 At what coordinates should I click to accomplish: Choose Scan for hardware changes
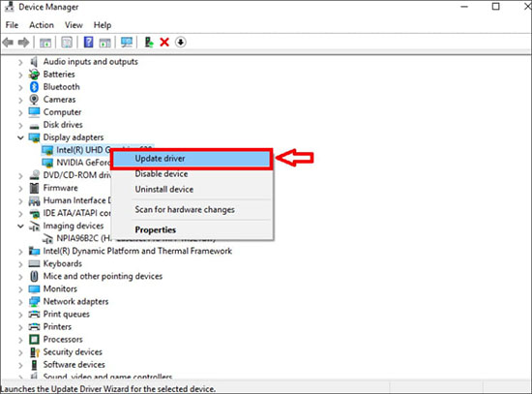click(192, 209)
